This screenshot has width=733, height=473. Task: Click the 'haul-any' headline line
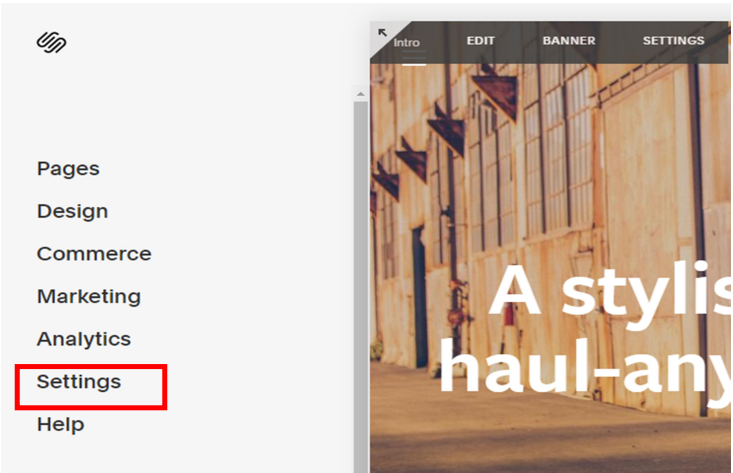tap(584, 367)
